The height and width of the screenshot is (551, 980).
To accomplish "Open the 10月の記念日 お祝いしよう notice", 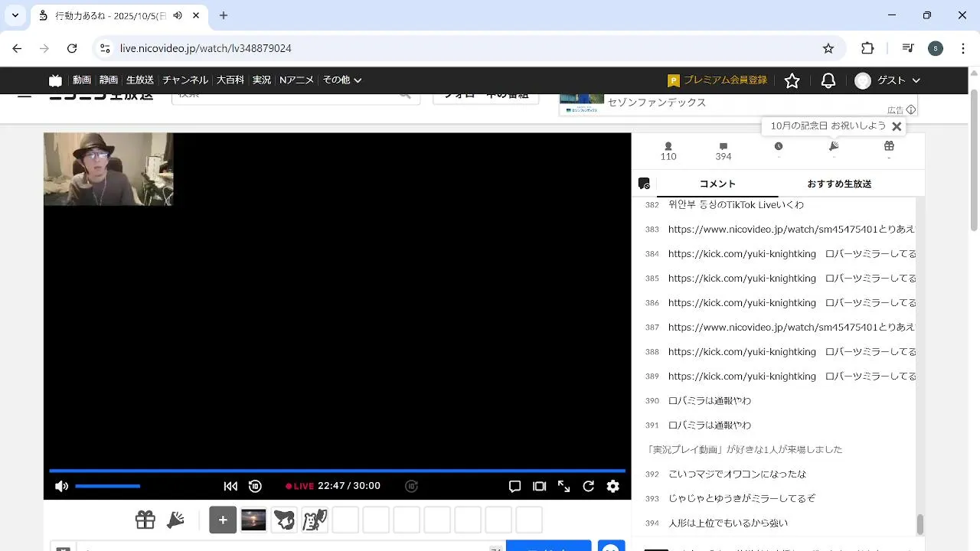I will pos(828,126).
